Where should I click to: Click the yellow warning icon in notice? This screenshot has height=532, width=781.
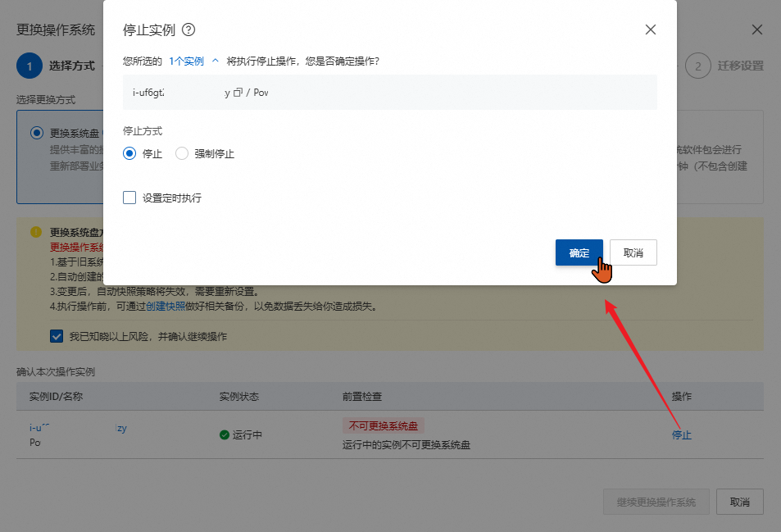click(x=36, y=232)
